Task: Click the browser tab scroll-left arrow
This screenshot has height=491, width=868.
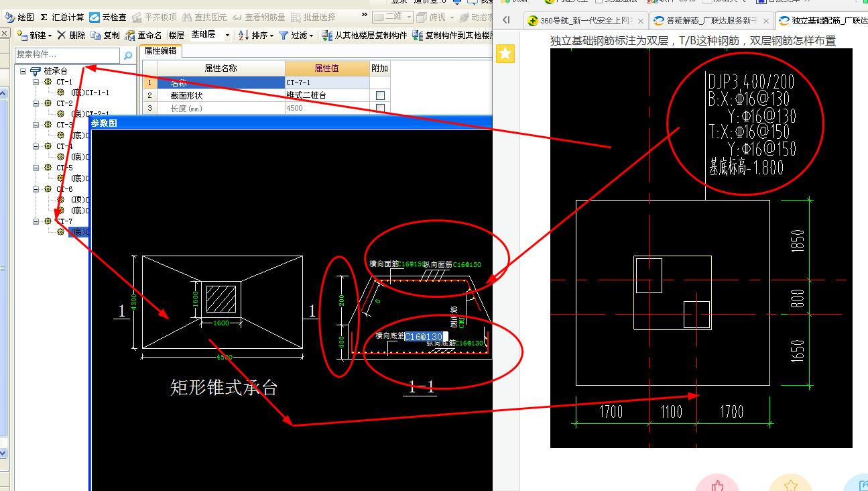Action: pos(506,21)
